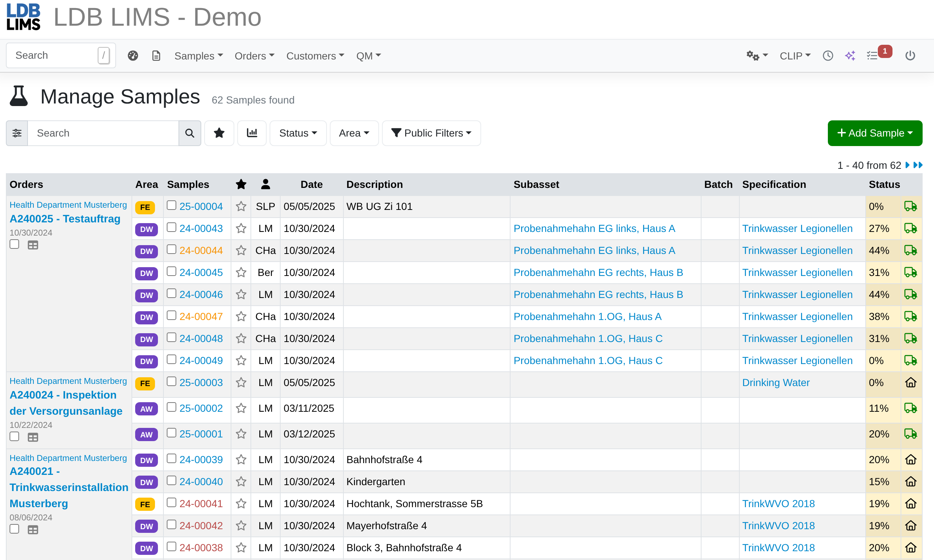Open order A240025 - Testauftrag
This screenshot has height=560, width=934.
pos(65,219)
